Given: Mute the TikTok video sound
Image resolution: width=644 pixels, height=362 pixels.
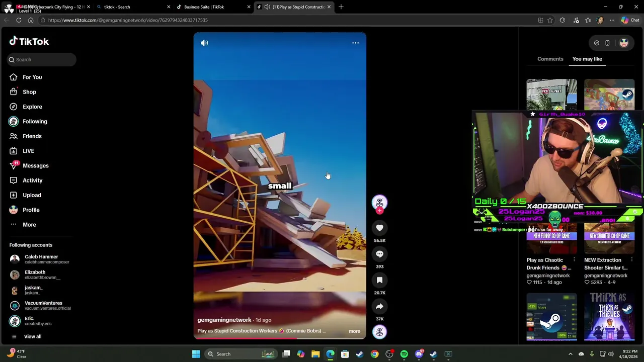Looking at the screenshot, I should [204, 43].
